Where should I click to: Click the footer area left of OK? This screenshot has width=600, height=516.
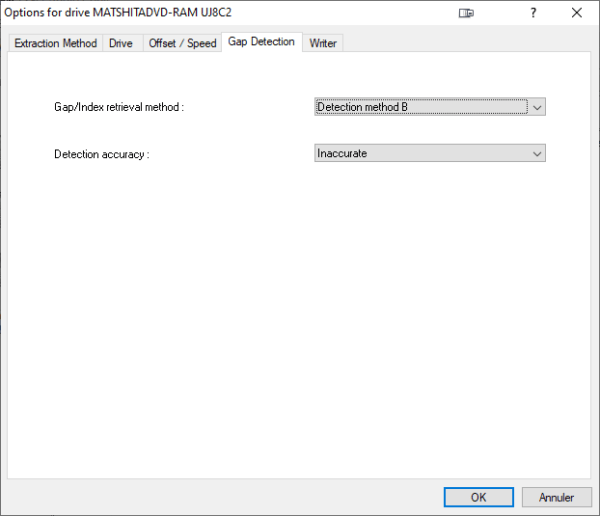pos(222,497)
